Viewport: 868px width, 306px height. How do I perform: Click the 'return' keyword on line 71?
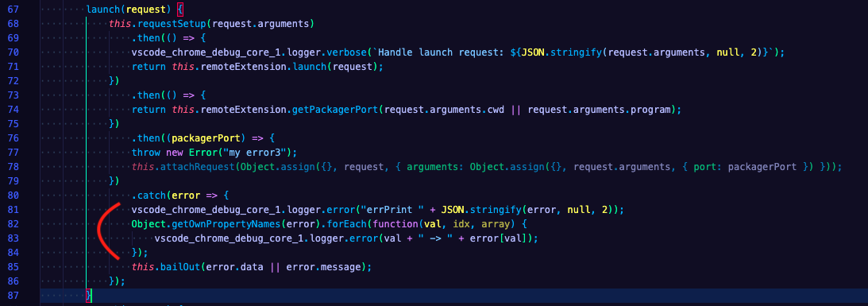[x=149, y=67]
